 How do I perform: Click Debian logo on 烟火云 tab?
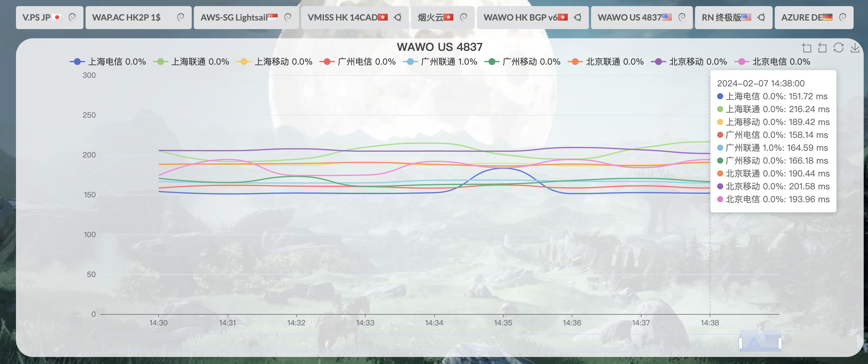464,17
